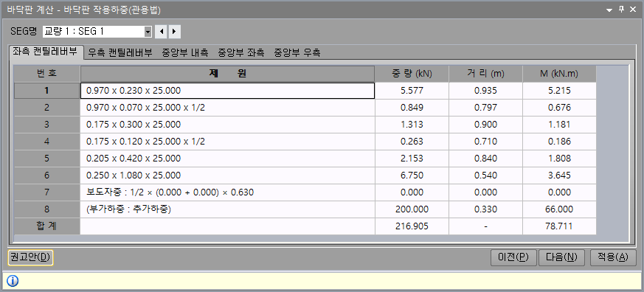
Task: Click moment value 3.645
Action: (x=559, y=175)
